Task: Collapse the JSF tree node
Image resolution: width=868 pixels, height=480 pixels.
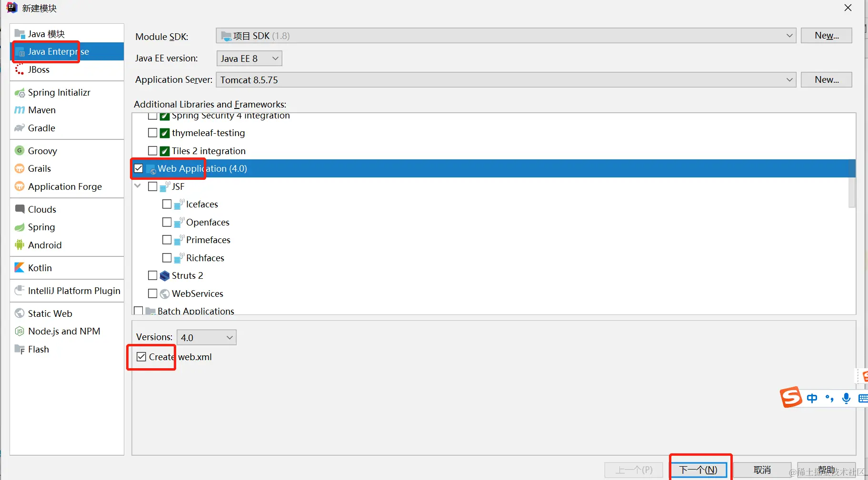Action: [x=138, y=186]
